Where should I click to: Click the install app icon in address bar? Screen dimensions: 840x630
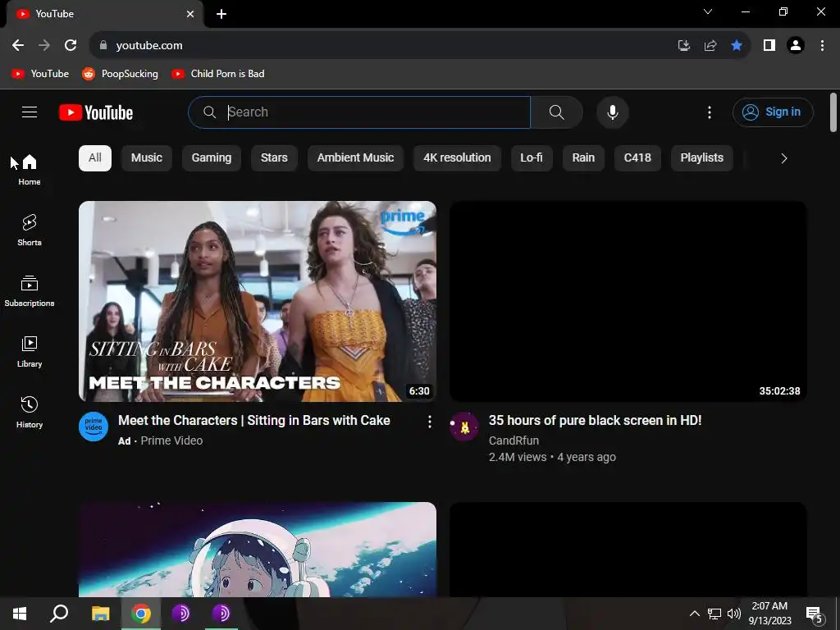point(683,46)
